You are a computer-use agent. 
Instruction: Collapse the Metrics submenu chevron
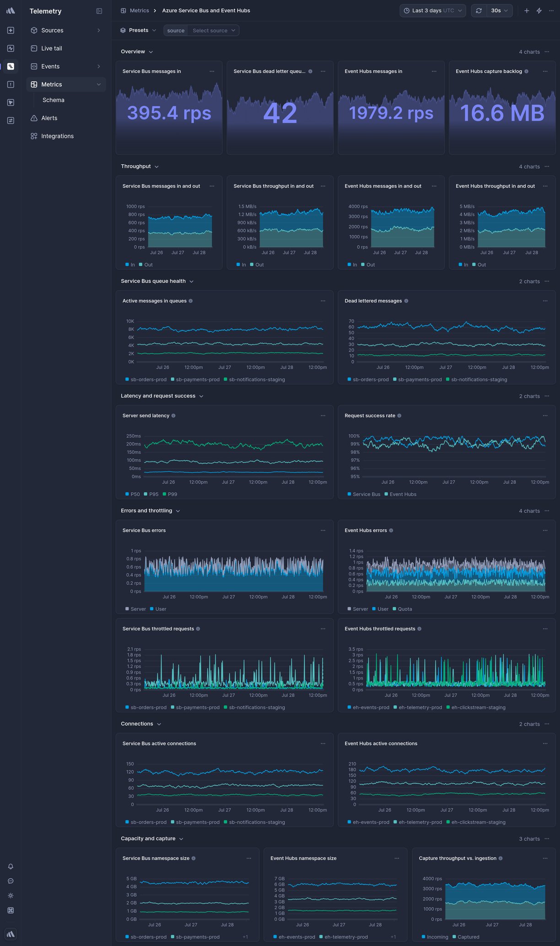(x=99, y=85)
